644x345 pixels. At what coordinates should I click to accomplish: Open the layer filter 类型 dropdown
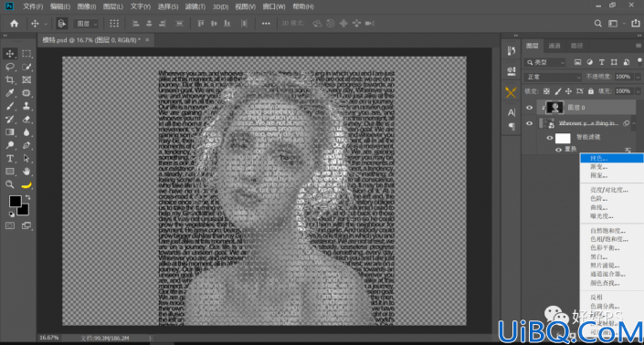545,62
